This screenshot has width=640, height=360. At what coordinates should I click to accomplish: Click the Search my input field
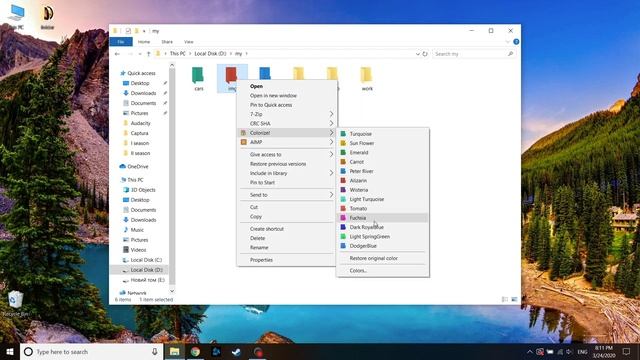point(473,54)
